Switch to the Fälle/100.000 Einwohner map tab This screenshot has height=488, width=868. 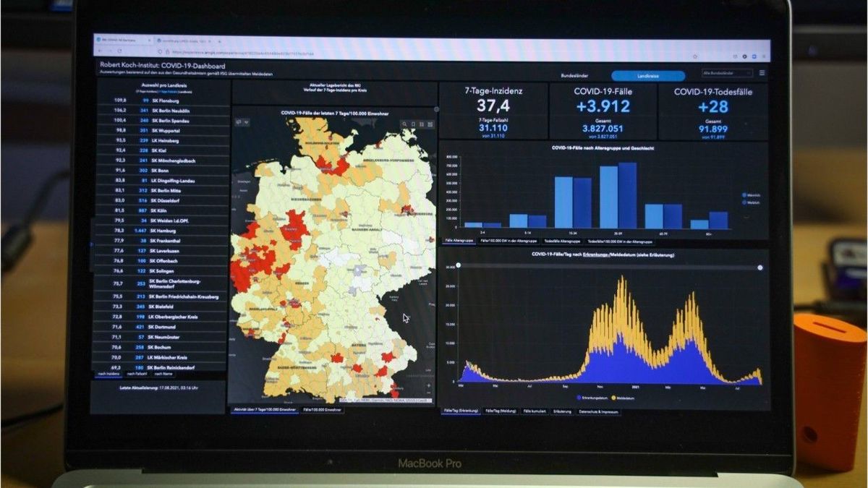click(x=322, y=410)
